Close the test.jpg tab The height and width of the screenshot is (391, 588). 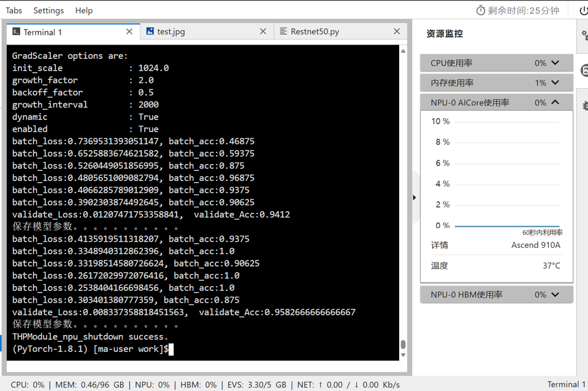pyautogui.click(x=263, y=32)
